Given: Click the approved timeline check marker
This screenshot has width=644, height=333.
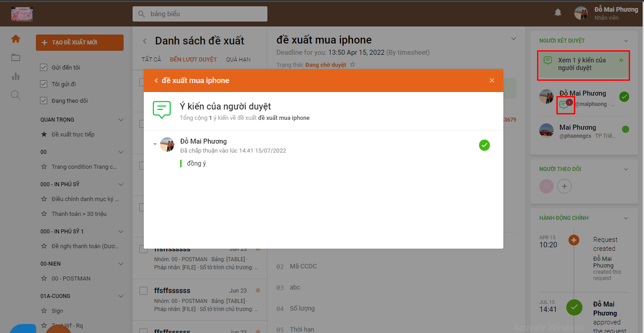Looking at the screenshot, I should 574,307.
